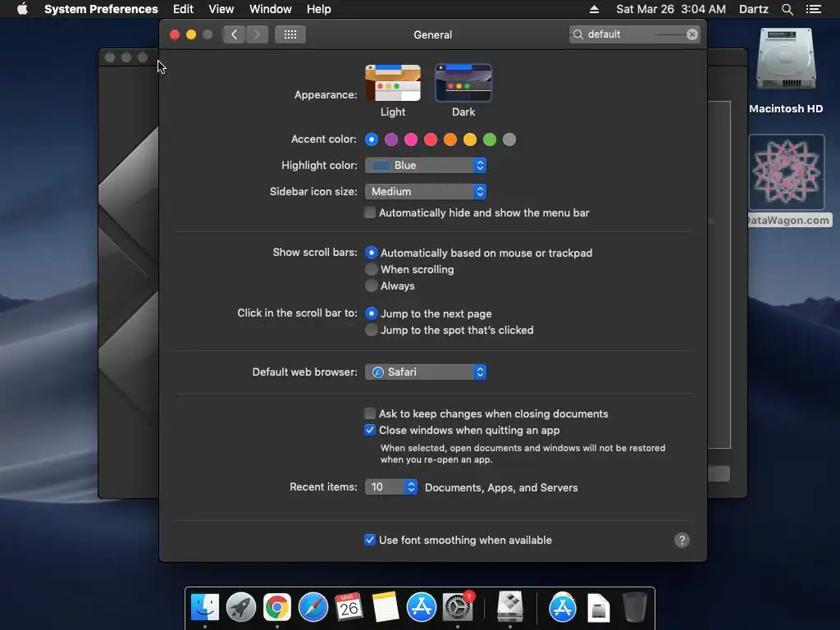840x630 pixels.
Task: Open the Trash in the Dock
Action: point(635,608)
